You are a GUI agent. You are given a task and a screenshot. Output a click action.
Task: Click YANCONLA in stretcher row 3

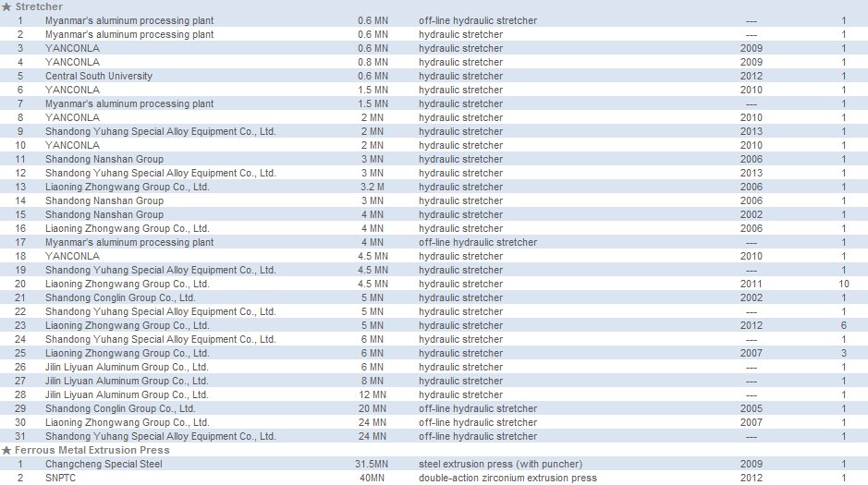pos(72,48)
